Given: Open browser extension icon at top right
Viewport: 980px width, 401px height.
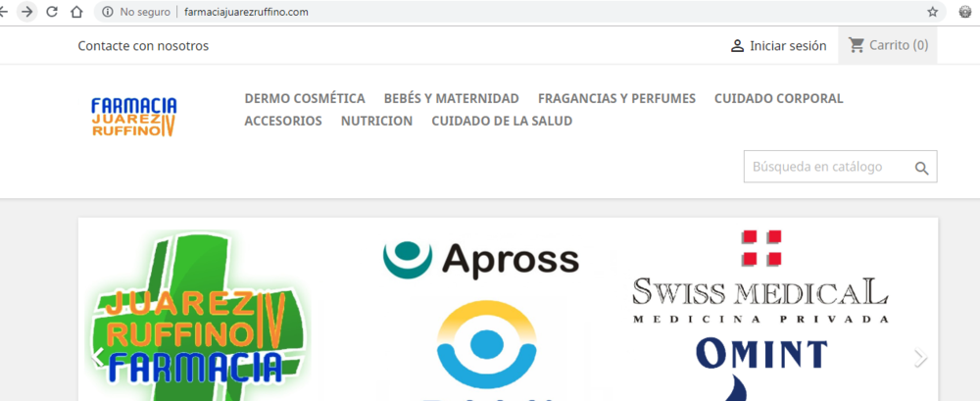Looking at the screenshot, I should point(965,12).
